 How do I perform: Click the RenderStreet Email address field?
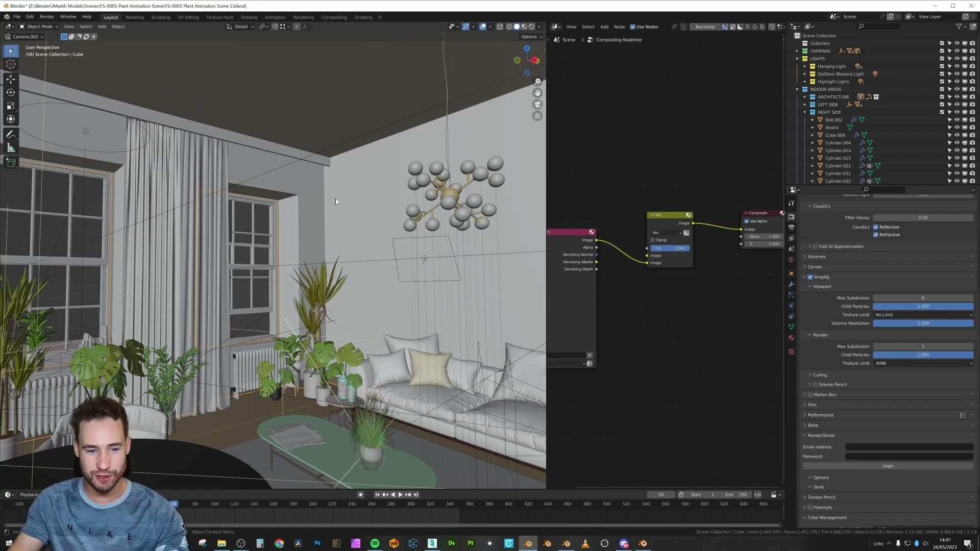pos(909,447)
